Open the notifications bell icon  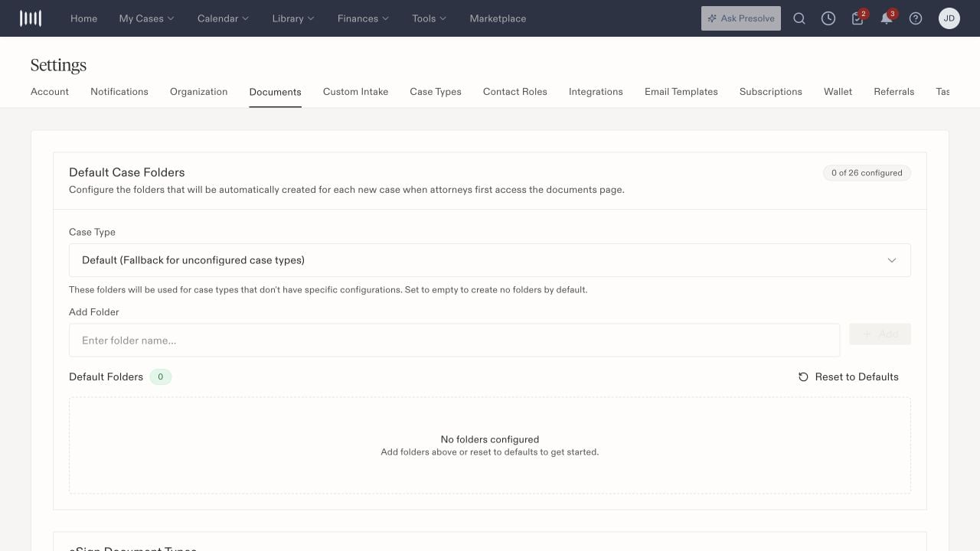pos(887,18)
